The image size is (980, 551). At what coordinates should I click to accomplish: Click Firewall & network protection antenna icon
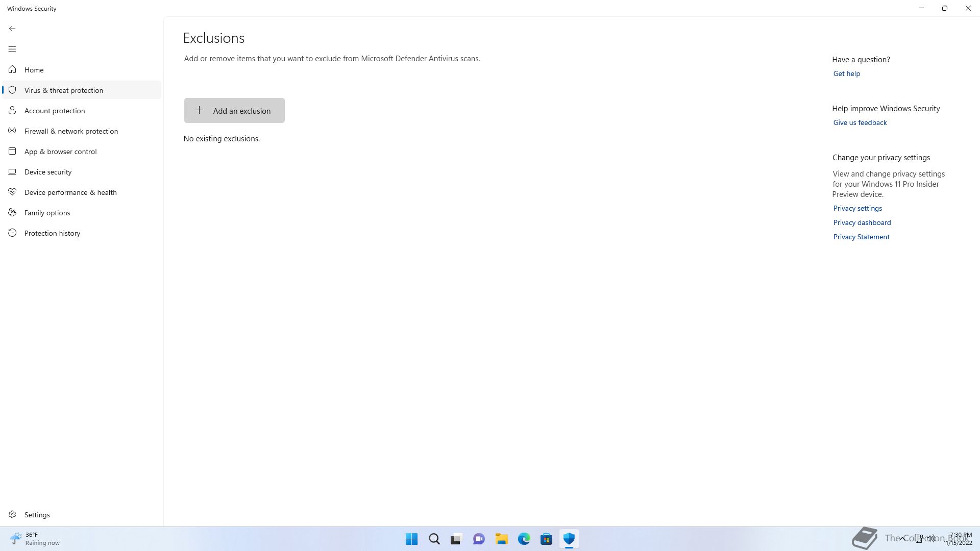pyautogui.click(x=12, y=131)
